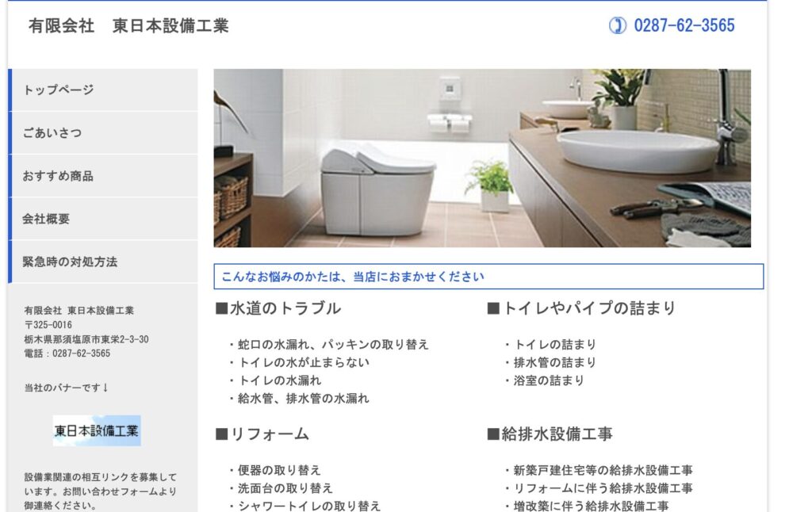Click the 便器の取り替え list item
Screen dimensions: 812x512
pos(275,470)
